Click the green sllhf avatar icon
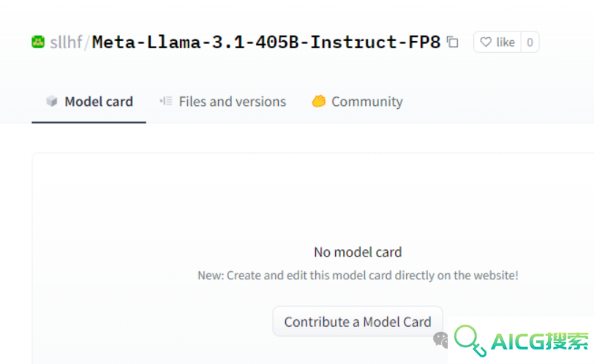Image resolution: width=594 pixels, height=364 pixels. click(x=38, y=42)
